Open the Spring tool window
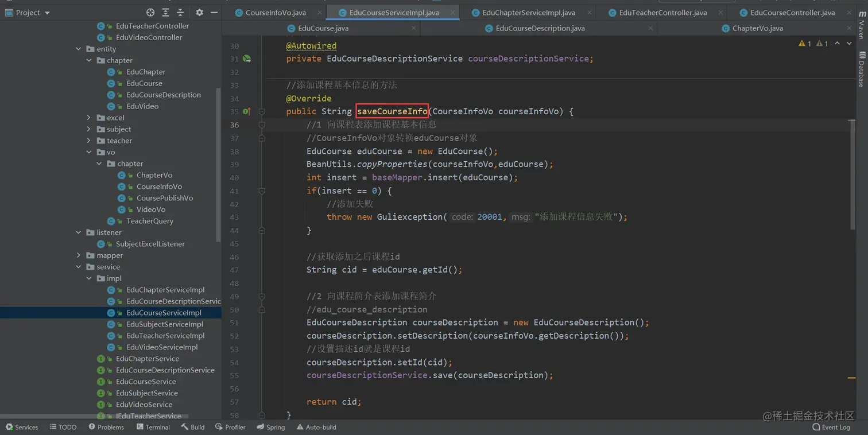Image resolution: width=868 pixels, height=435 pixels. [x=271, y=427]
